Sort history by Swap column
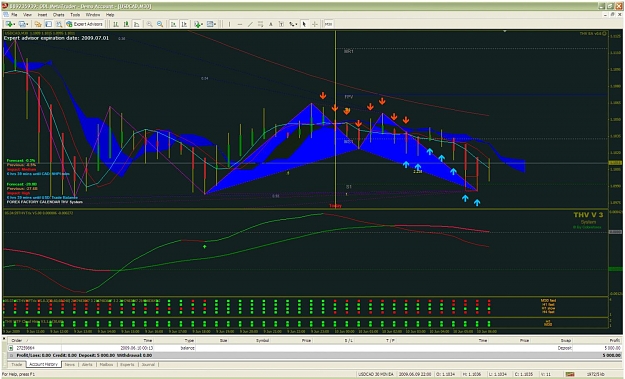This screenshot has width=625, height=379. click(x=566, y=341)
